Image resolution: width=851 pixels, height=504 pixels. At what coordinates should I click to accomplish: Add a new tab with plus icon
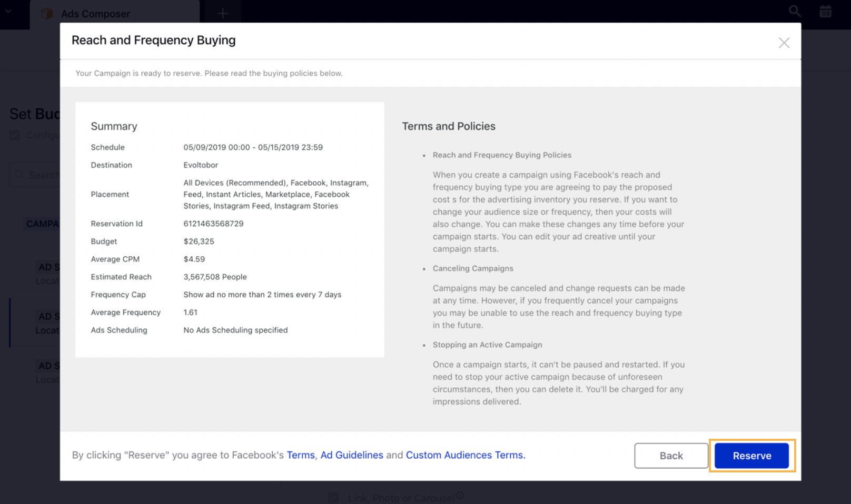(x=223, y=14)
